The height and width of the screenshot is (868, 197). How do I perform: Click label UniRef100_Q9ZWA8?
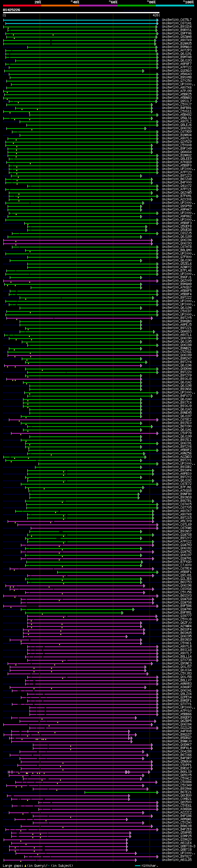coord(177,37)
